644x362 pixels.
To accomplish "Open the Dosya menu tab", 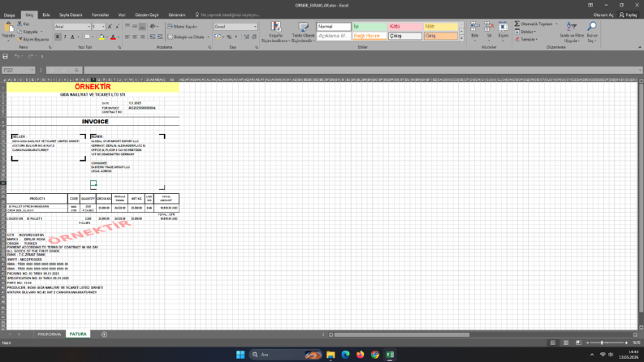I will 9,15.
